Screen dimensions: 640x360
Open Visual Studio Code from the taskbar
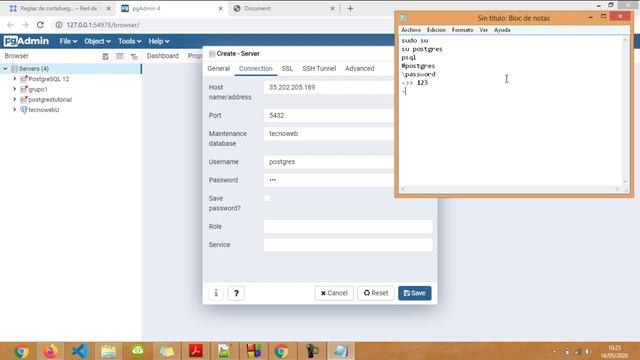80,351
